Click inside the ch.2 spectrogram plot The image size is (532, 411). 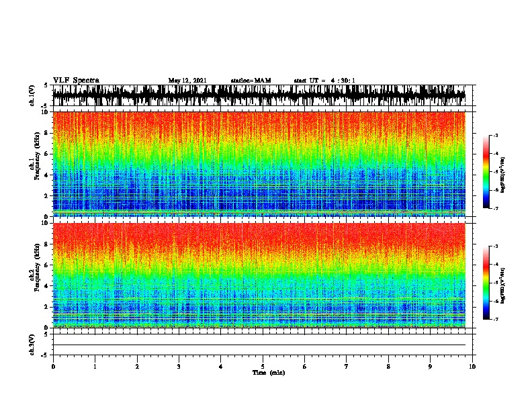click(259, 275)
